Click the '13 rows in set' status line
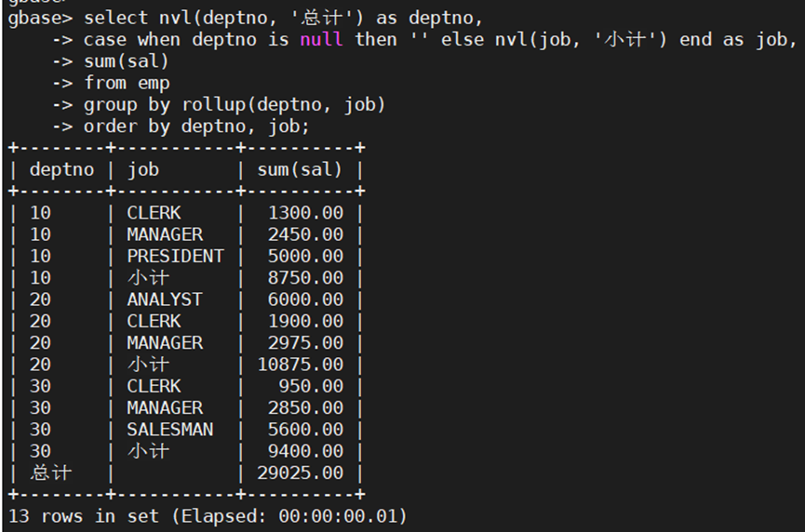This screenshot has width=805, height=532. click(x=84, y=516)
